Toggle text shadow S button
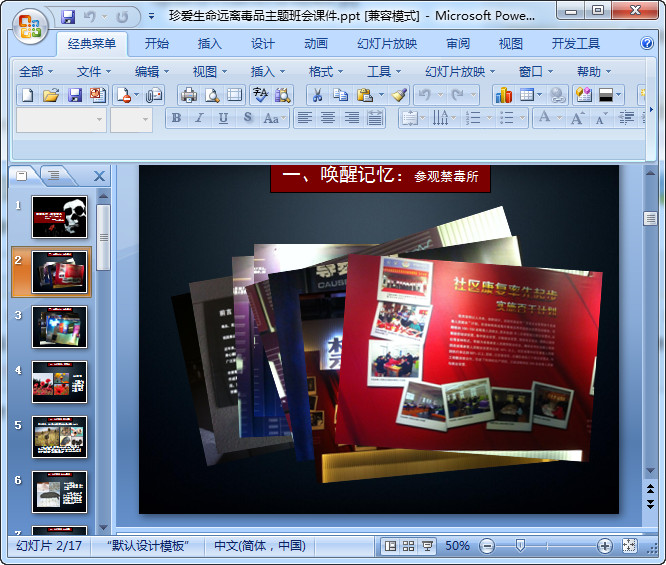Viewport: 666px width, 565px height. click(x=248, y=118)
